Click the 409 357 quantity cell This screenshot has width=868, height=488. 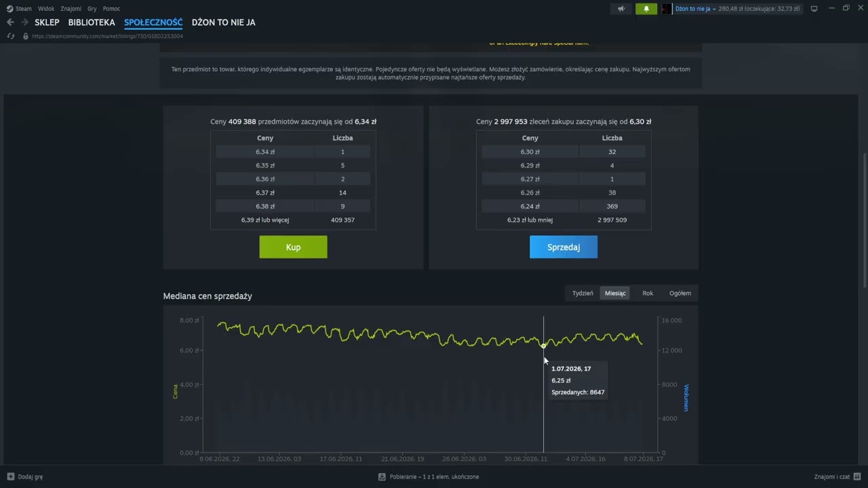click(342, 220)
